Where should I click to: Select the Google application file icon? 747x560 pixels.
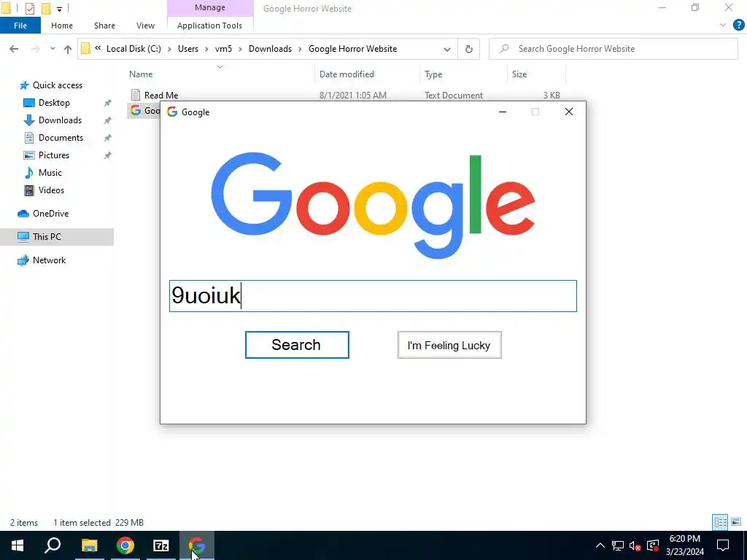136,111
